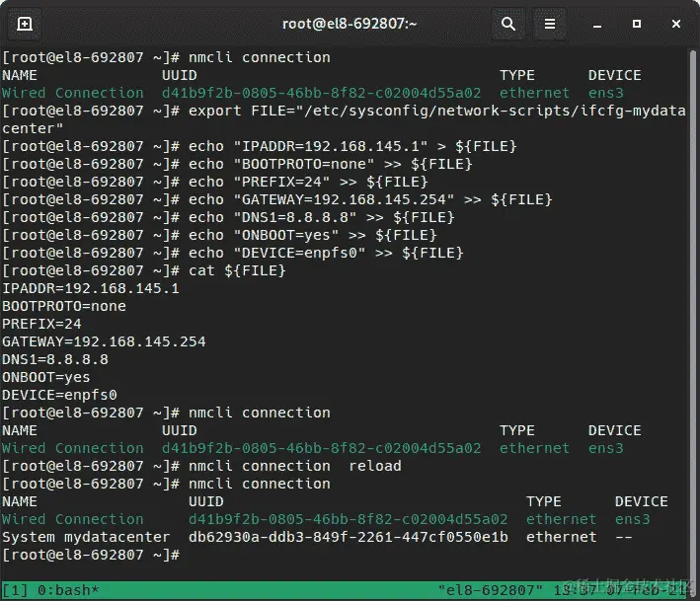
Task: Click the output line PREFIX=24
Action: (x=42, y=324)
